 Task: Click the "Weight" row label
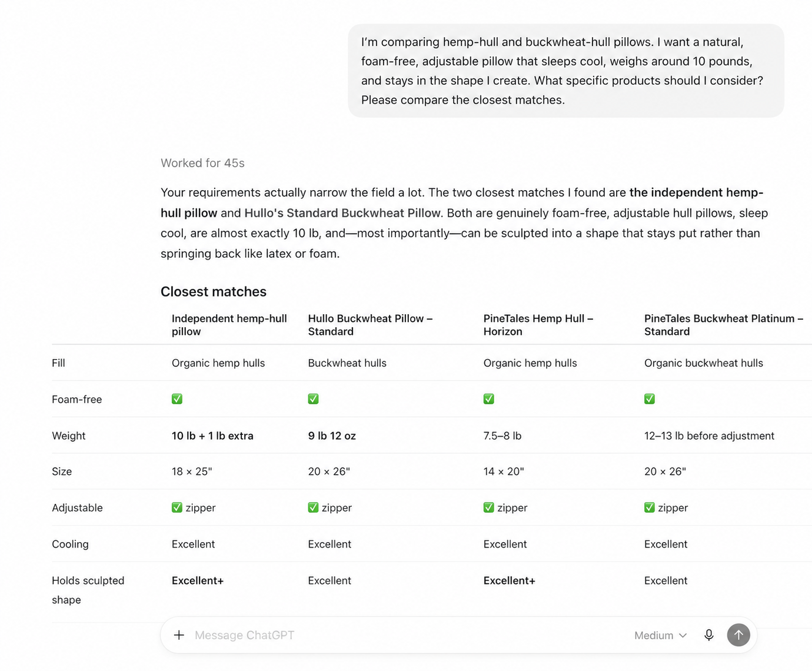point(68,436)
